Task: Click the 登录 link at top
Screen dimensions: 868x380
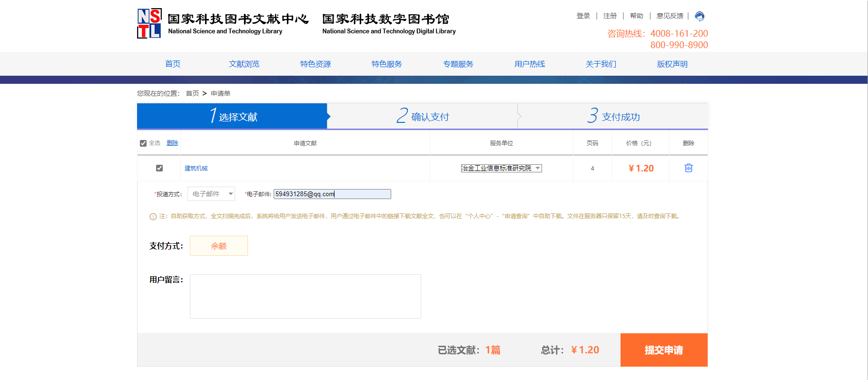Action: click(x=583, y=16)
